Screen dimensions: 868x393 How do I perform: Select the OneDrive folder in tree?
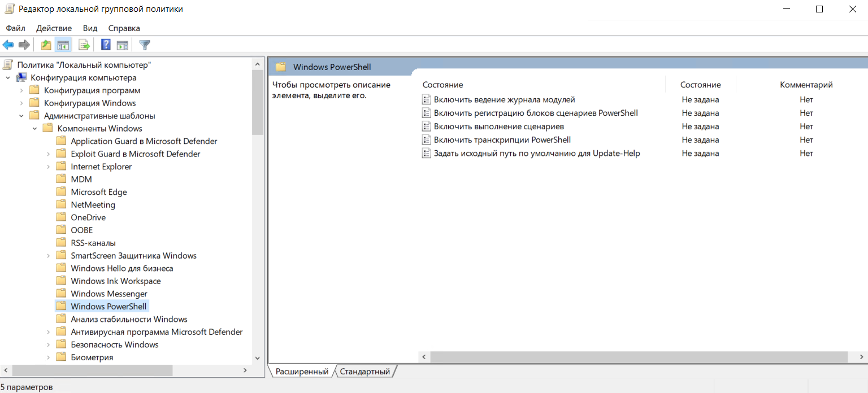[88, 217]
